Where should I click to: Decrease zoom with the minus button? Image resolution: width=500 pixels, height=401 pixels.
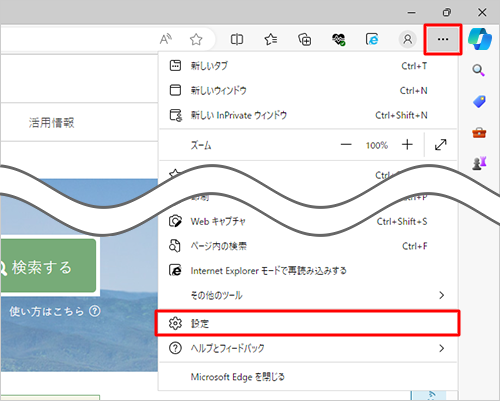click(346, 145)
